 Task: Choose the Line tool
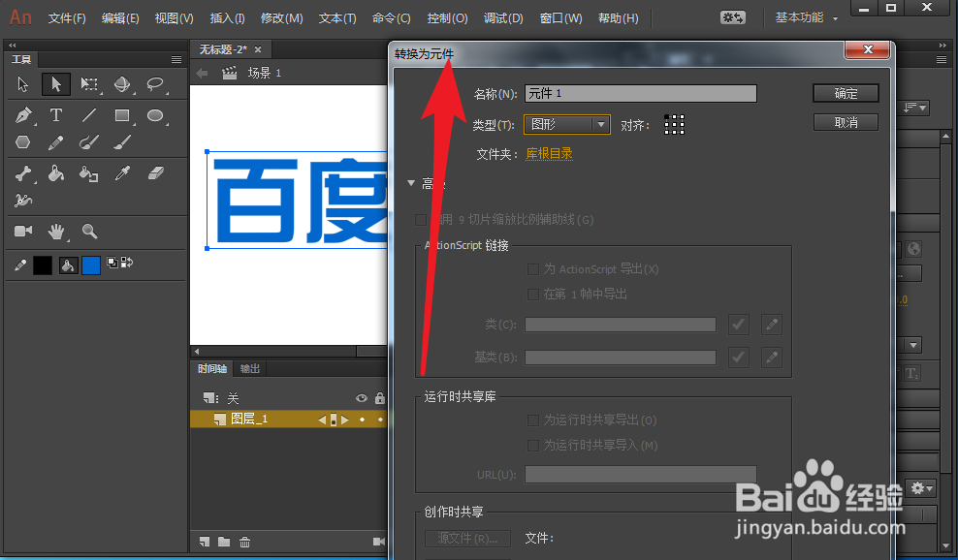[89, 114]
